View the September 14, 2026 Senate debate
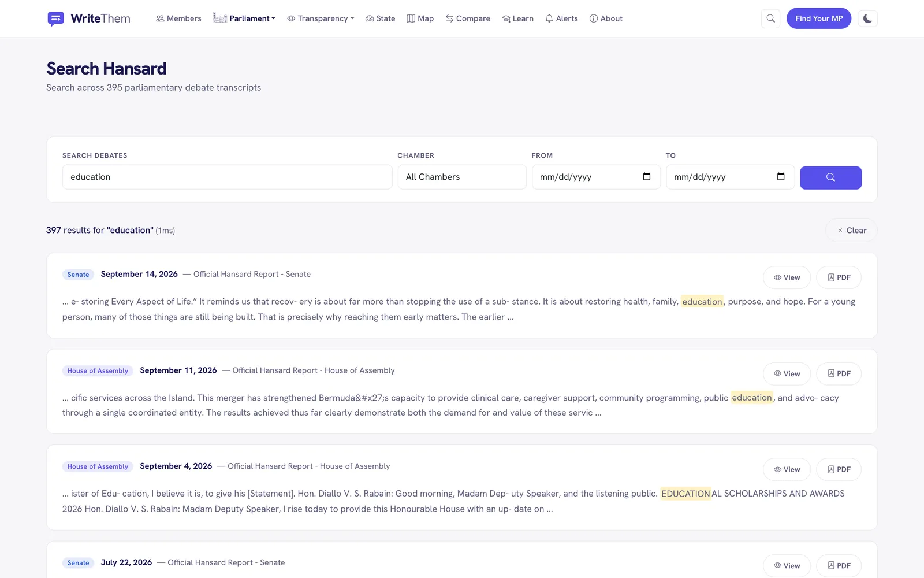Screen dimensions: 924x578 tap(787, 277)
